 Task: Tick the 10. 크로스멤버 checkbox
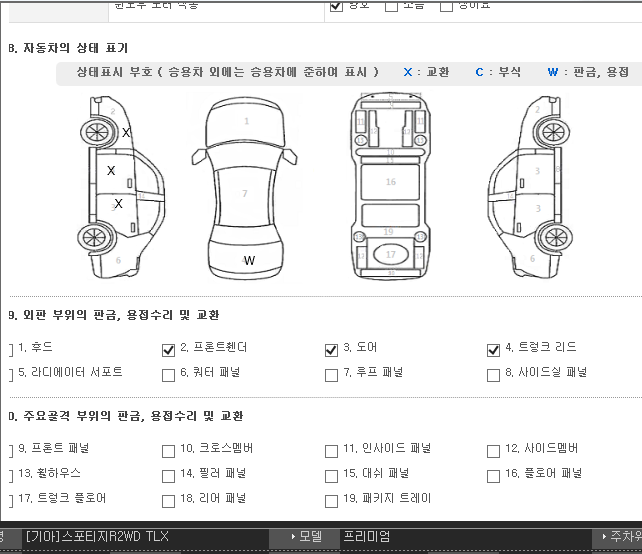[168, 451]
